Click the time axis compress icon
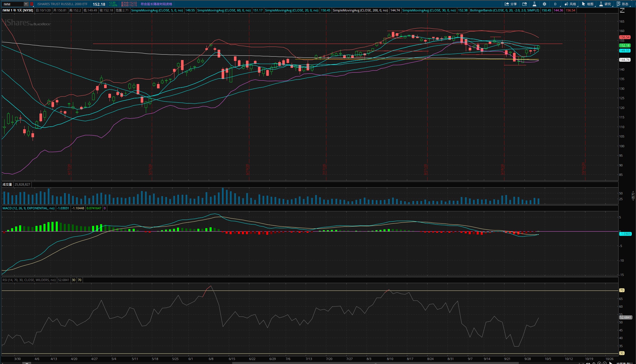 click(588, 363)
